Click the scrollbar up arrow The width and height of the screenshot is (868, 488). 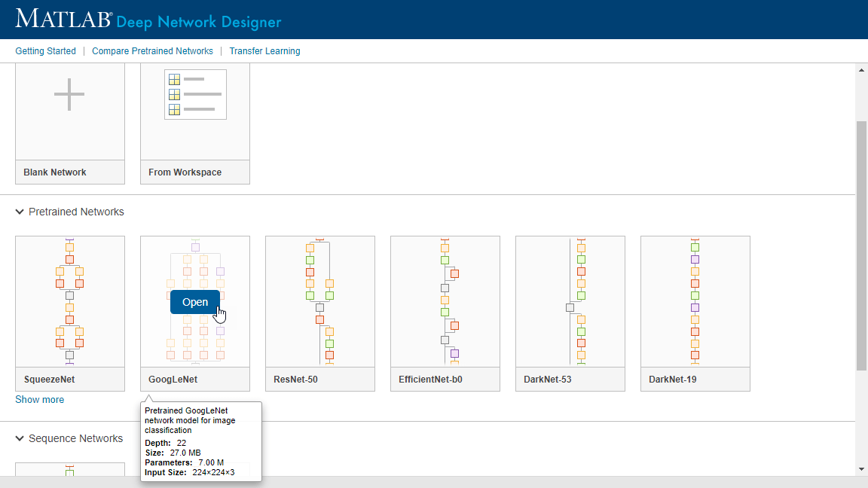click(x=861, y=70)
